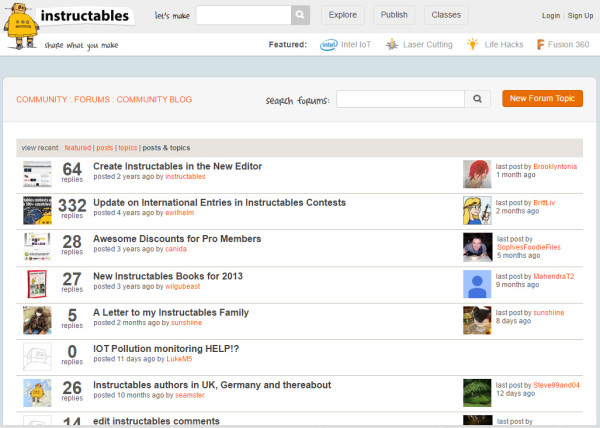Start a New Forum Topic
Image resolution: width=600 pixels, height=428 pixels.
(x=542, y=98)
